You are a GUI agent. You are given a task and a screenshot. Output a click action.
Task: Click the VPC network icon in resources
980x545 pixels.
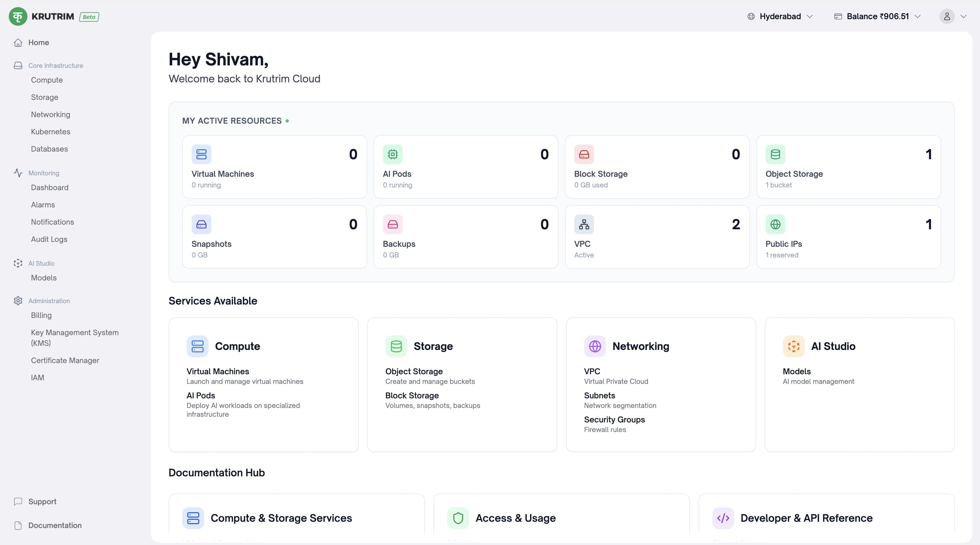(584, 224)
